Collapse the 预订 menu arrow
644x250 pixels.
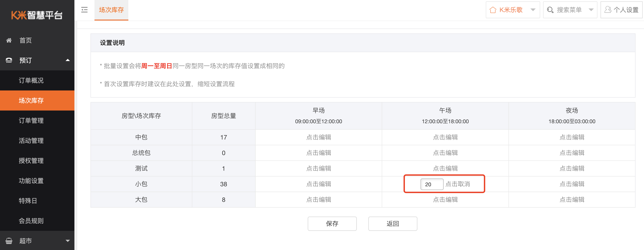coord(68,60)
